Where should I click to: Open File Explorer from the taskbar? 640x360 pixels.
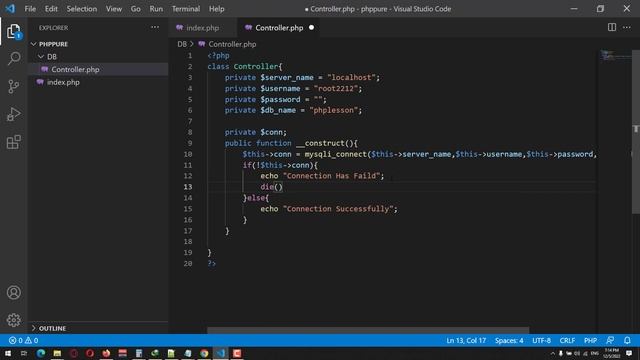(57, 353)
